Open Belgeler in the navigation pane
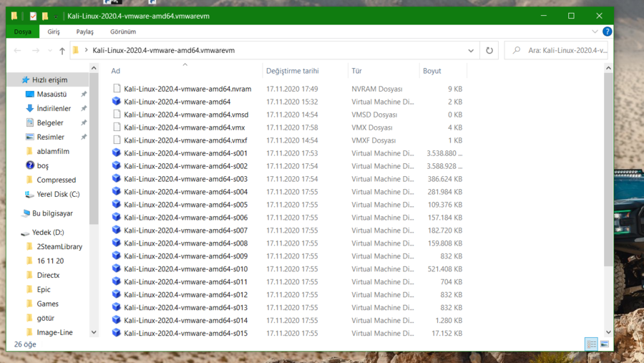 (x=49, y=123)
